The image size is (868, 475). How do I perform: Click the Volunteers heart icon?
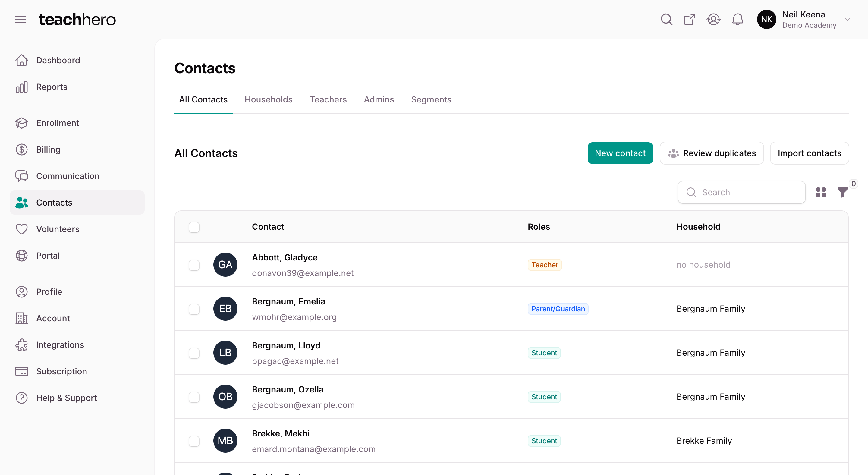click(x=22, y=229)
